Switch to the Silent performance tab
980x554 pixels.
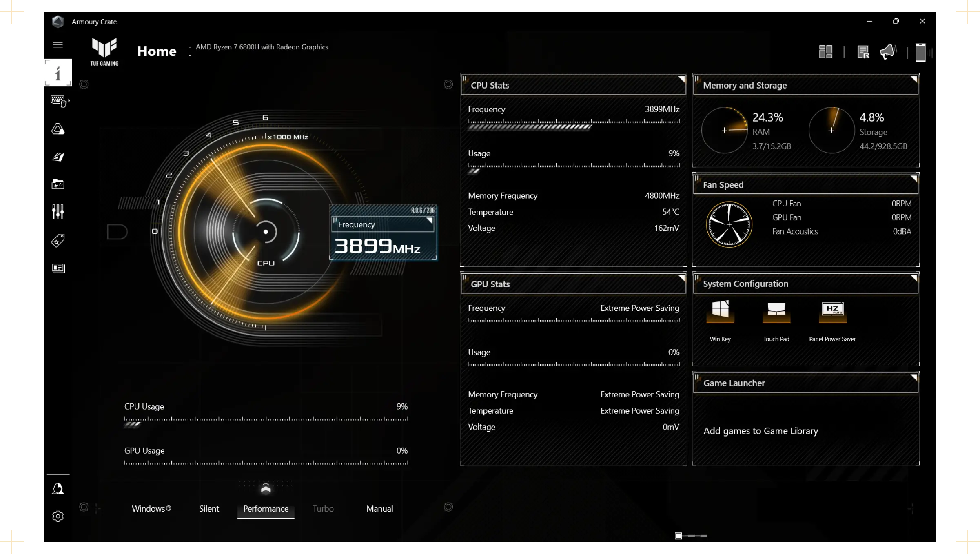tap(208, 508)
